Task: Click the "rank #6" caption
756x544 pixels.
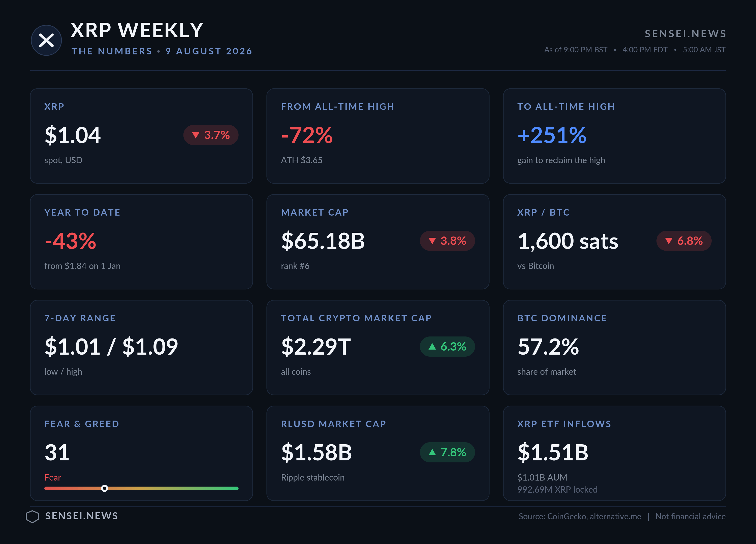Action: 295,266
